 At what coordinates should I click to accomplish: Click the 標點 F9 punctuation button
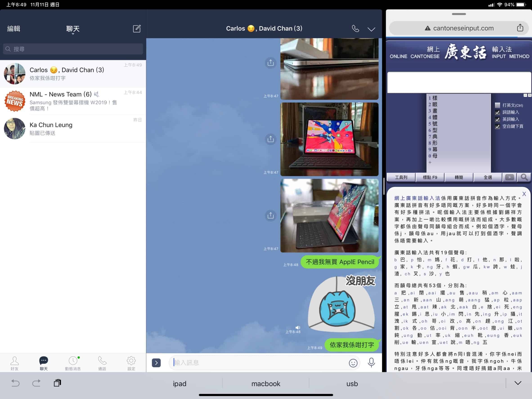(430, 177)
